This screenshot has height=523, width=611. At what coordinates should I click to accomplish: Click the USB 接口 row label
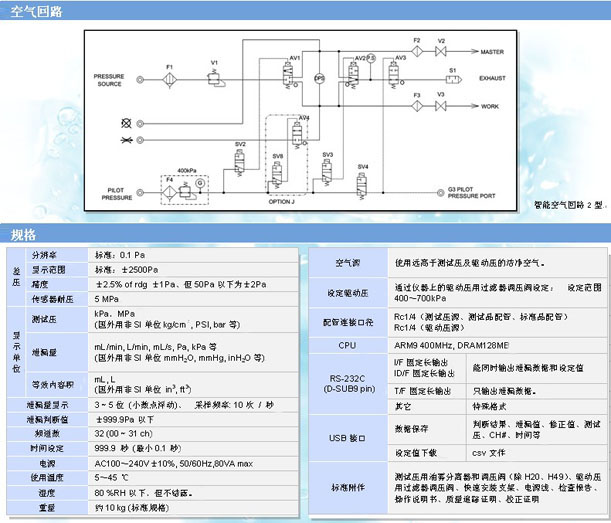point(347,437)
